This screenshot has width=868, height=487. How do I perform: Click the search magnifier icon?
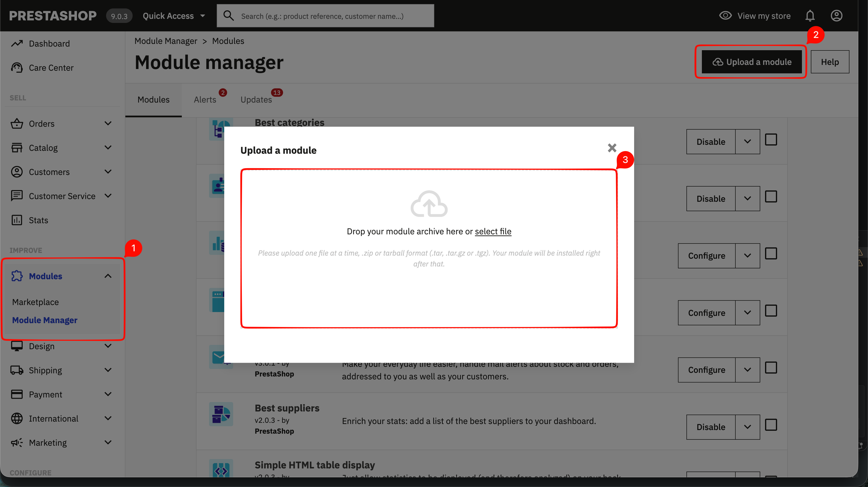(229, 16)
